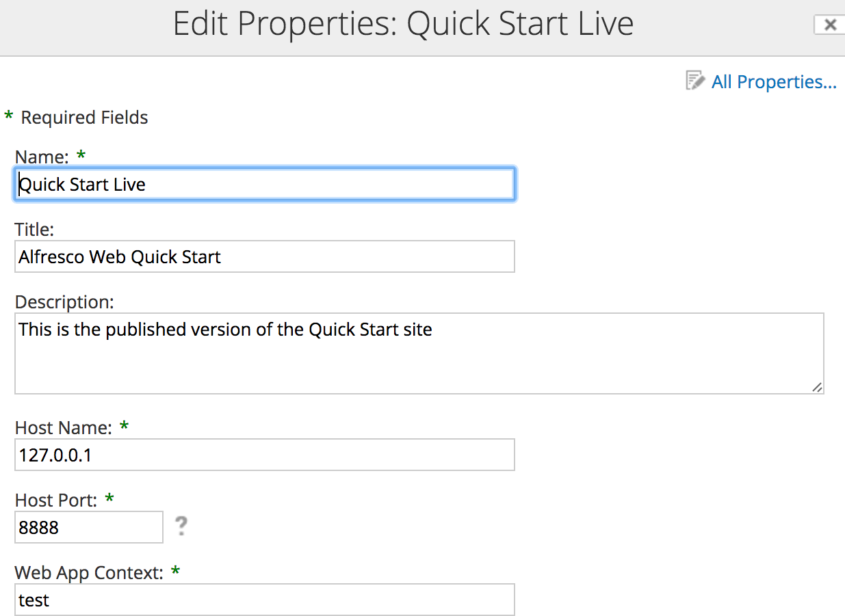Click the Name: label

pyautogui.click(x=42, y=157)
